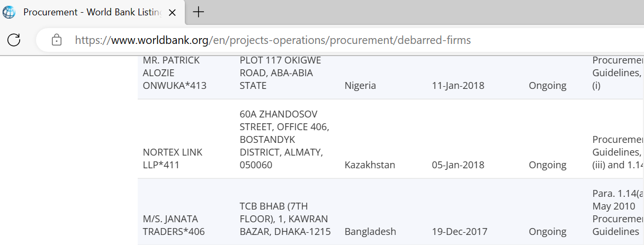
Task: Click firm name M/S. JANATA TRADERS*406
Action: (x=174, y=225)
